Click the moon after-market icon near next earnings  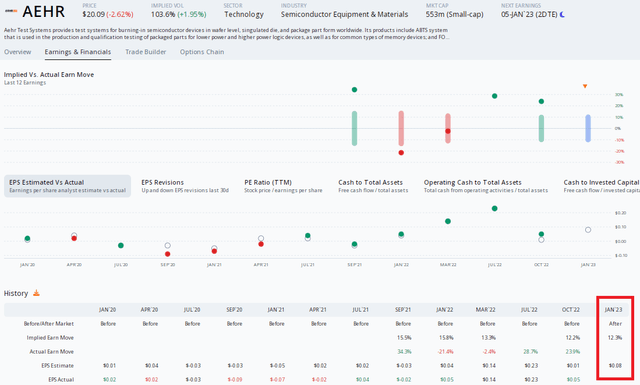562,14
